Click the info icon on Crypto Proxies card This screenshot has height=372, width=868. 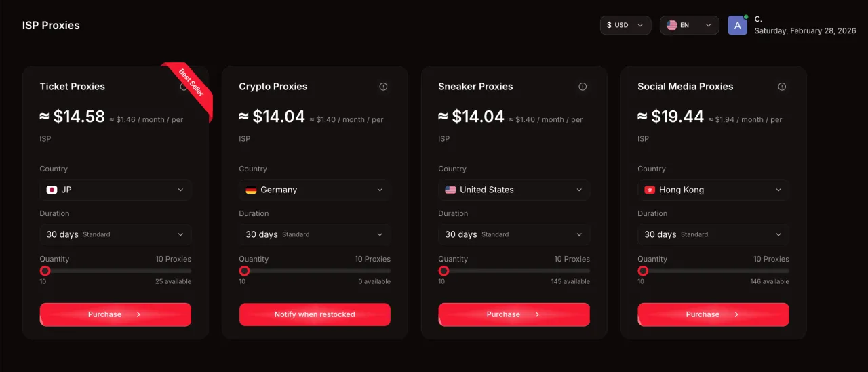click(x=383, y=87)
